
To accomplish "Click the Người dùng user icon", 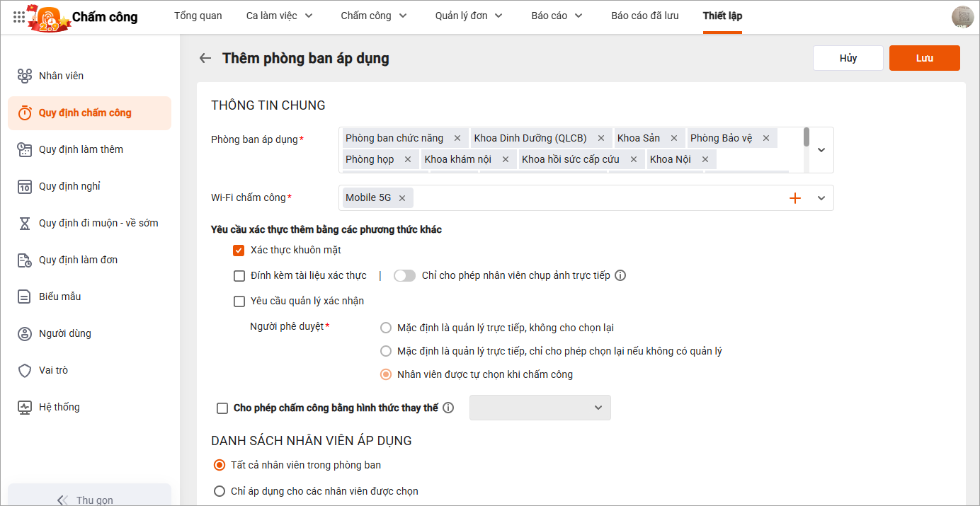I will click(25, 333).
